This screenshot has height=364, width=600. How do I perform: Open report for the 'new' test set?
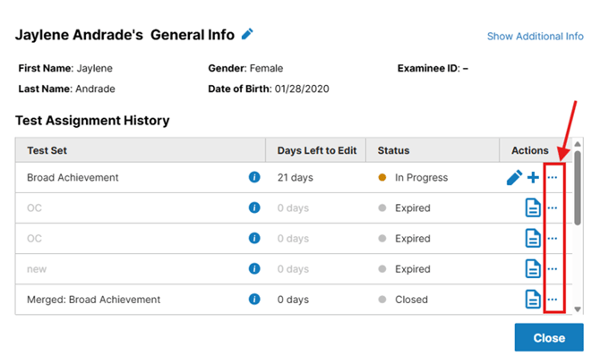(533, 269)
